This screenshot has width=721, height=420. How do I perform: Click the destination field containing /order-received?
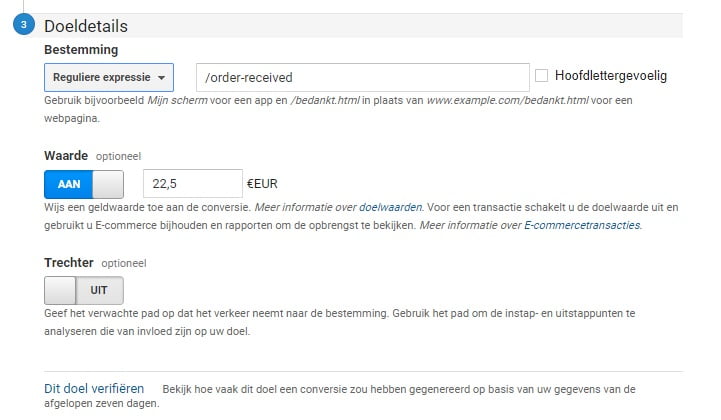pos(362,77)
